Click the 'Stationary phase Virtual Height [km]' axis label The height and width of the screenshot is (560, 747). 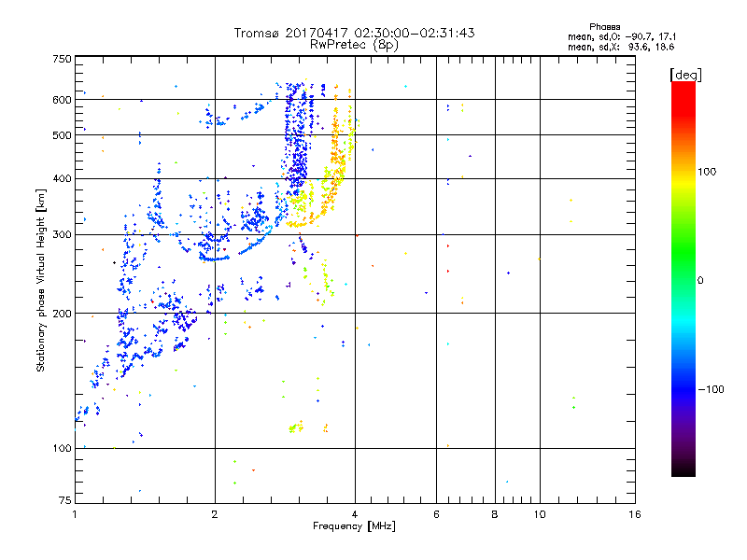tap(40, 280)
